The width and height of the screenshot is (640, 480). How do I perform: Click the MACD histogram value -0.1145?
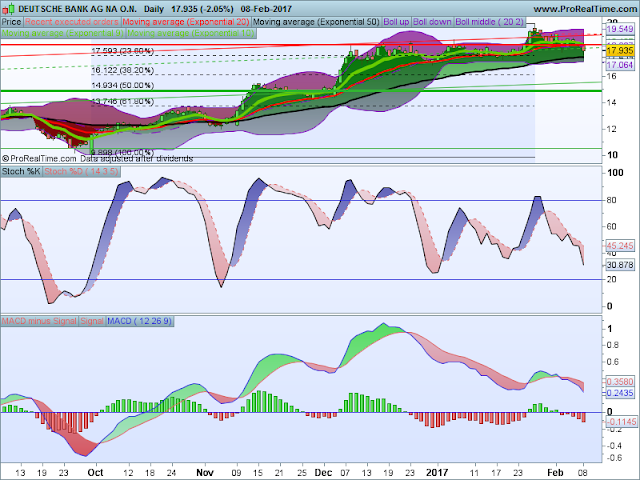tap(621, 422)
